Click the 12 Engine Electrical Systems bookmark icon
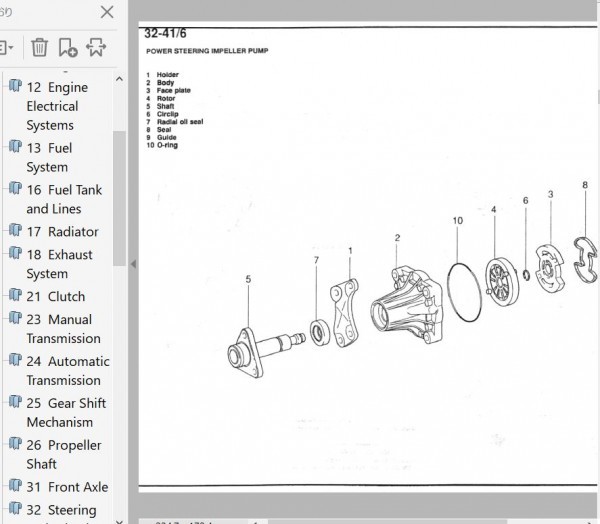The image size is (600, 524). pos(15,86)
